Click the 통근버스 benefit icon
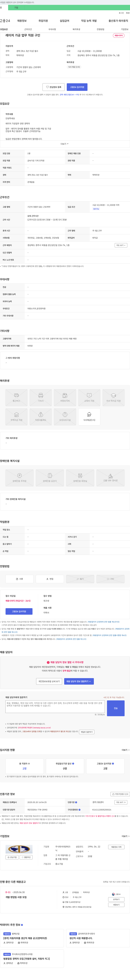Viewport: 130px width, 980px height. tap(16, 398)
